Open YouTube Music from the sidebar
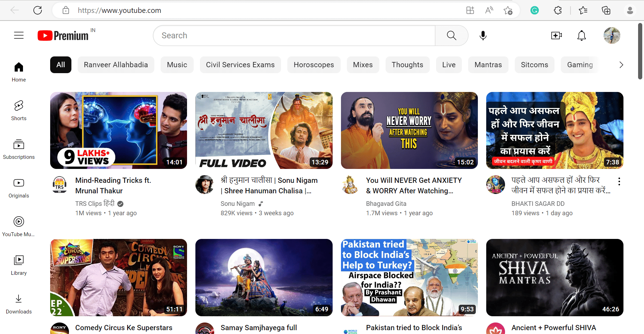 18,226
